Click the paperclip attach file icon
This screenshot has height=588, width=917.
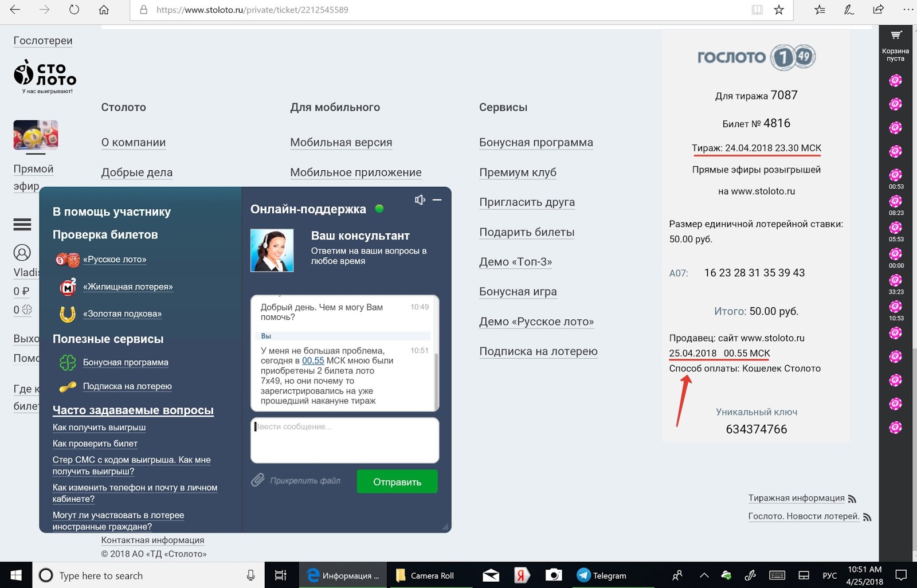click(258, 480)
